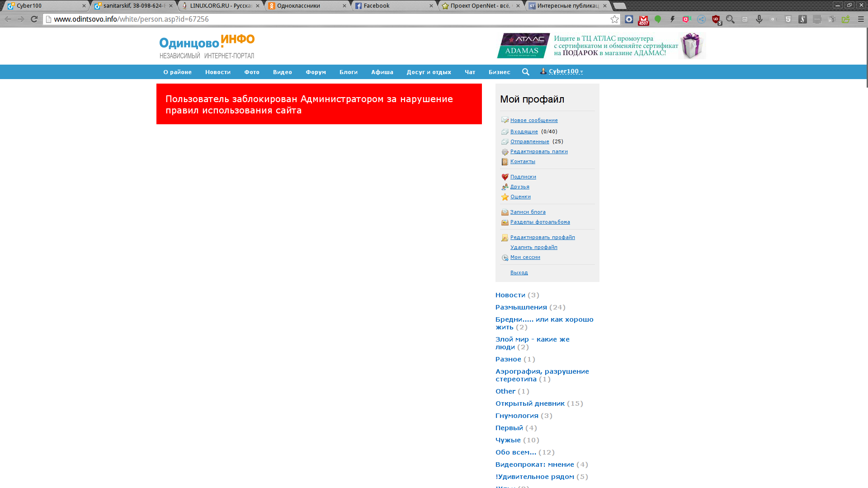Open the Gmail checker extension icon
868x488 pixels.
click(643, 19)
